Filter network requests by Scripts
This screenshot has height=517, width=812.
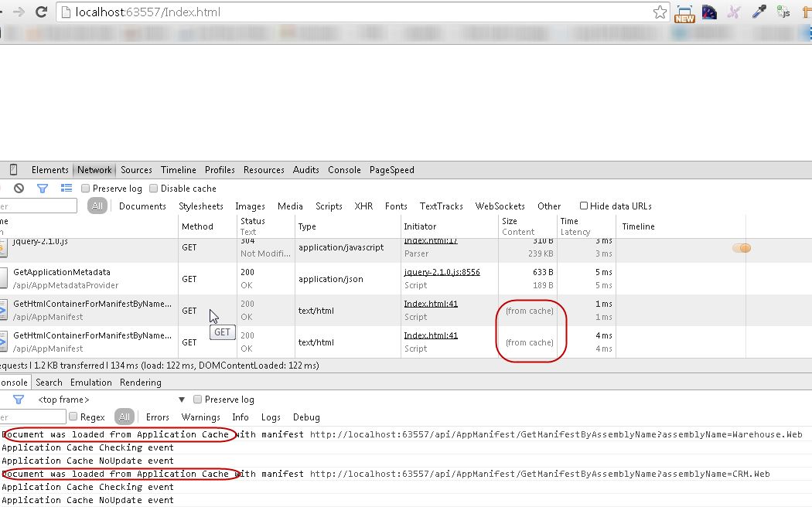[x=329, y=206]
